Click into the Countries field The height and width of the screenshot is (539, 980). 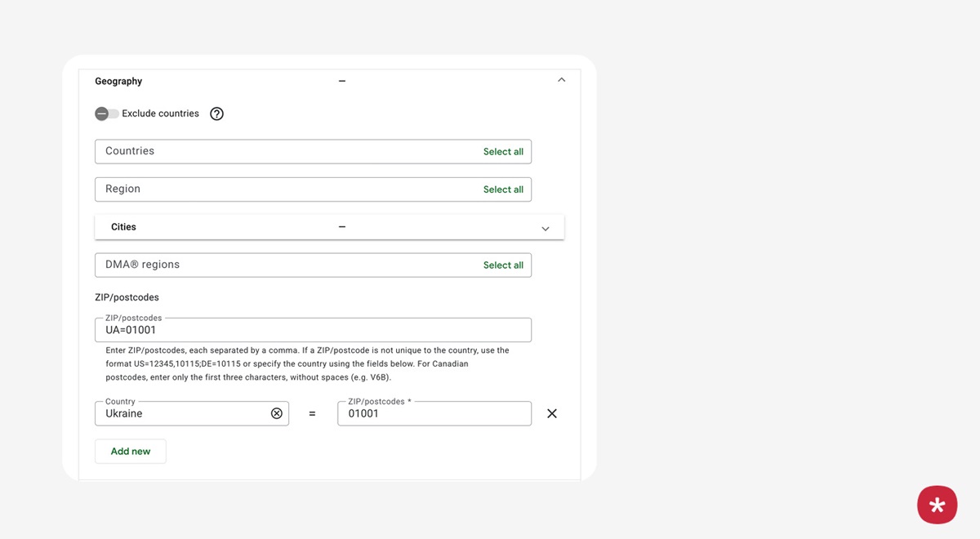[x=286, y=151]
